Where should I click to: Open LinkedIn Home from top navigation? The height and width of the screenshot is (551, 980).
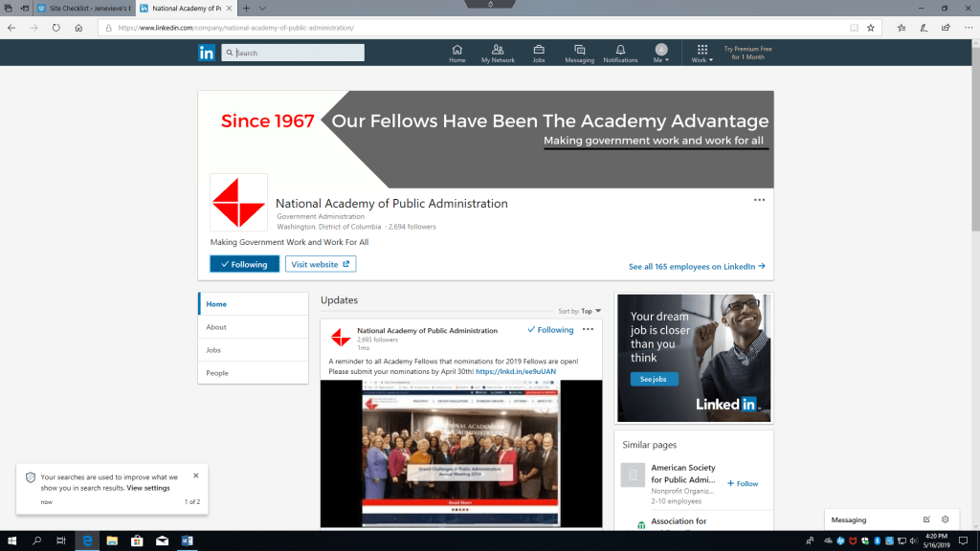[457, 54]
